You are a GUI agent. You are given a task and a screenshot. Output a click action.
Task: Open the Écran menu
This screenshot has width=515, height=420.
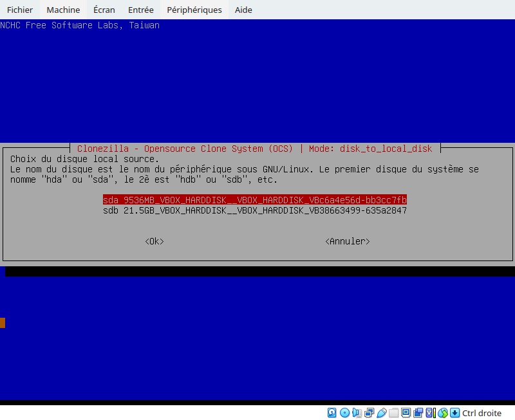pyautogui.click(x=104, y=10)
